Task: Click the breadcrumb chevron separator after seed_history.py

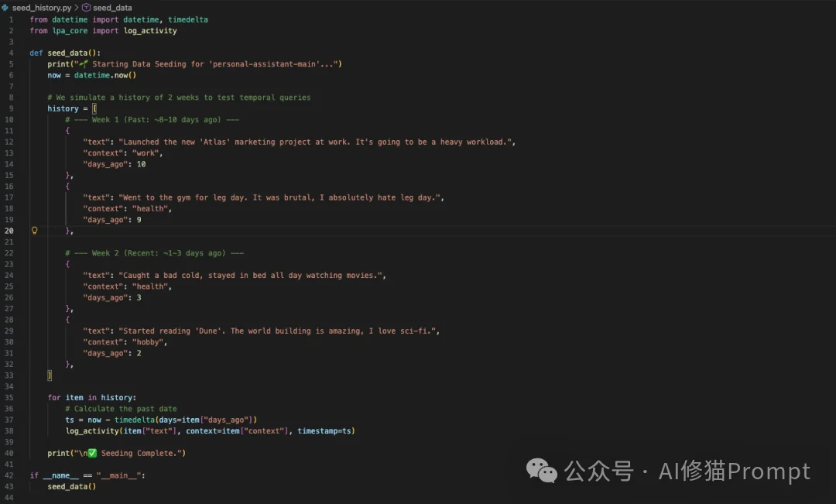Action: click(76, 7)
